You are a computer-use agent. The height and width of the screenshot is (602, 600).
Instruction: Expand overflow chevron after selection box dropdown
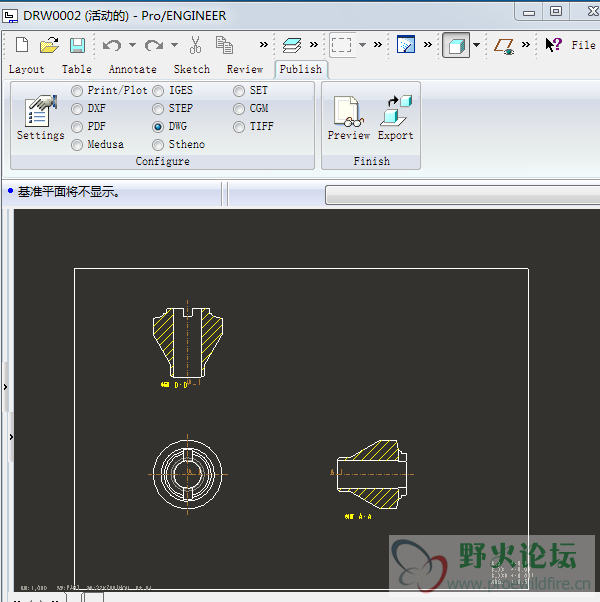(x=378, y=45)
